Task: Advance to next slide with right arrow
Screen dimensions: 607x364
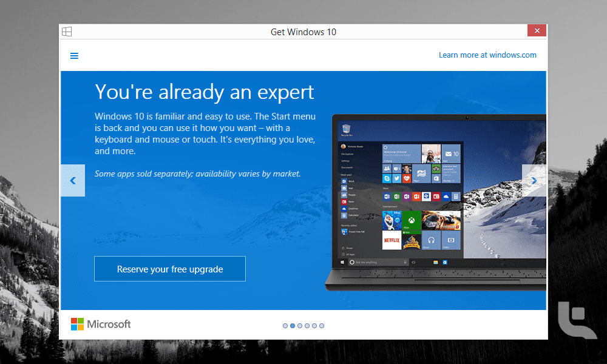Action: pyautogui.click(x=534, y=181)
